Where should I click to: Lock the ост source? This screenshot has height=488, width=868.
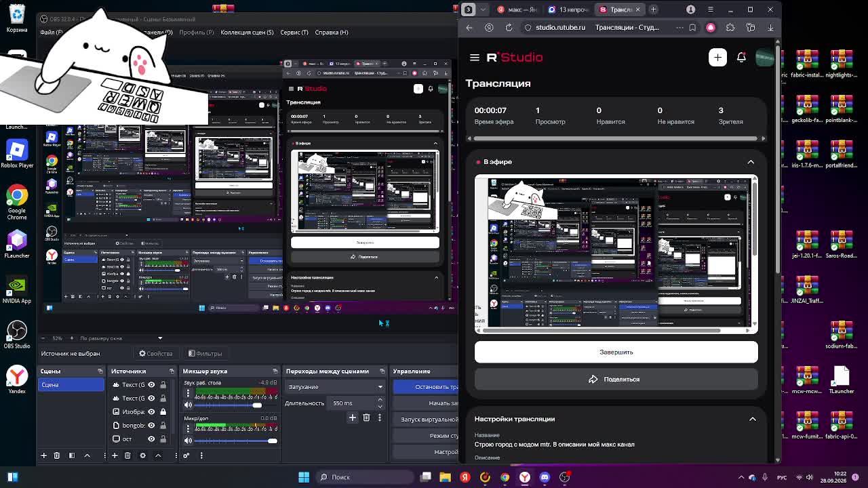pos(163,439)
